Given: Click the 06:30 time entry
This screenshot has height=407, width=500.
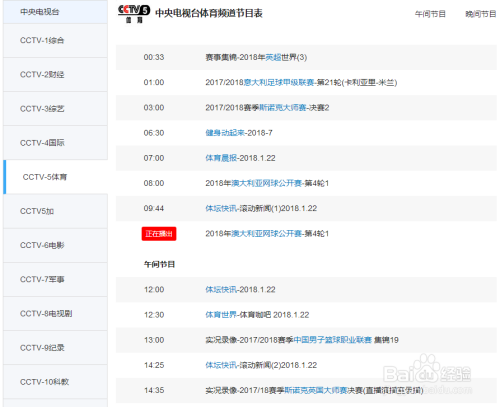Looking at the screenshot, I should pyautogui.click(x=154, y=133).
